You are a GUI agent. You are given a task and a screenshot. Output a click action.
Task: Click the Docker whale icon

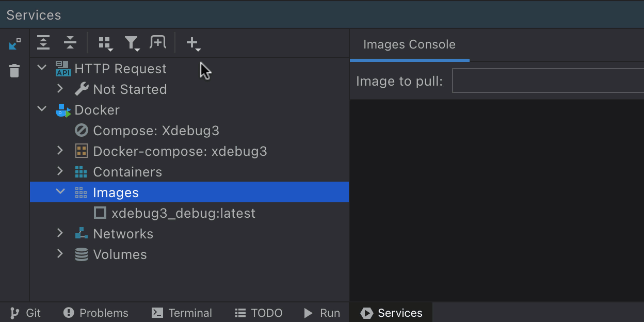(x=63, y=110)
